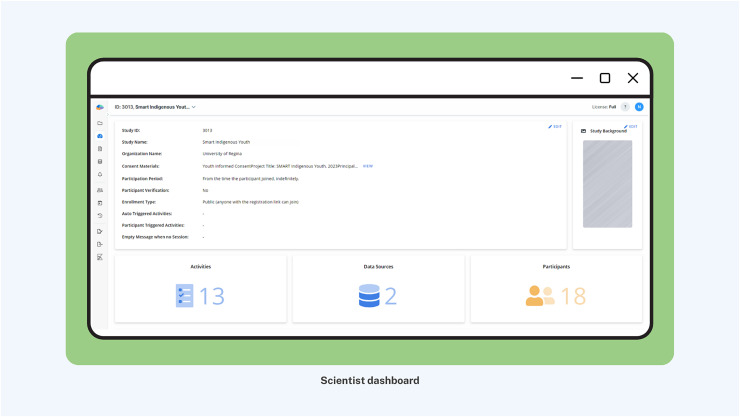The height and width of the screenshot is (417, 740).
Task: Click the help question mark icon
Action: tap(625, 107)
